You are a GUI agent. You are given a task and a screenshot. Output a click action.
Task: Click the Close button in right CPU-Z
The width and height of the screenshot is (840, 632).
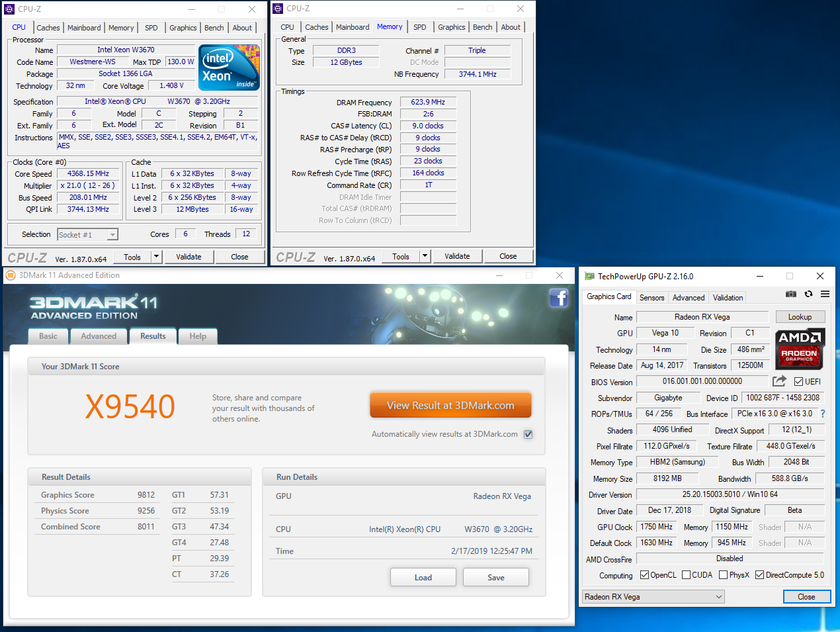coord(508,256)
